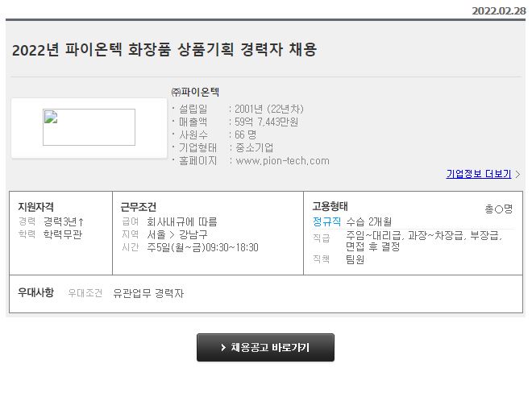This screenshot has height=393, width=532.
Task: Click the 수습 2개월 probation text
Action: point(369,221)
